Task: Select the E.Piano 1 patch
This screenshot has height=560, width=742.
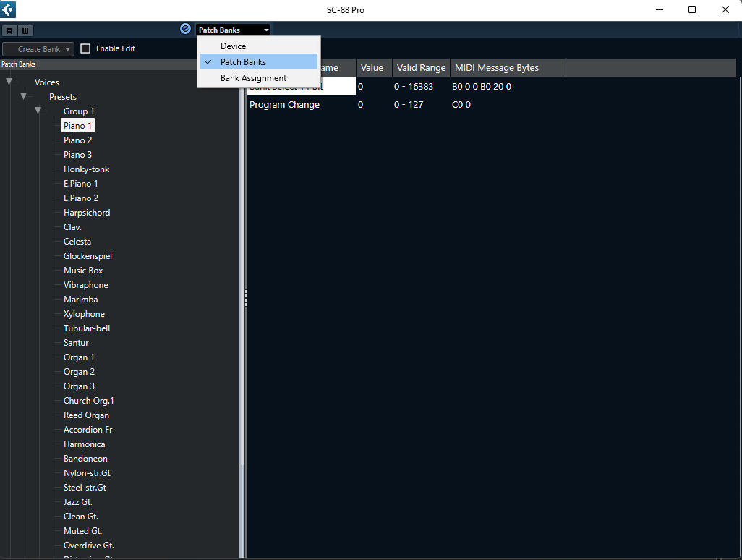Action: click(81, 184)
